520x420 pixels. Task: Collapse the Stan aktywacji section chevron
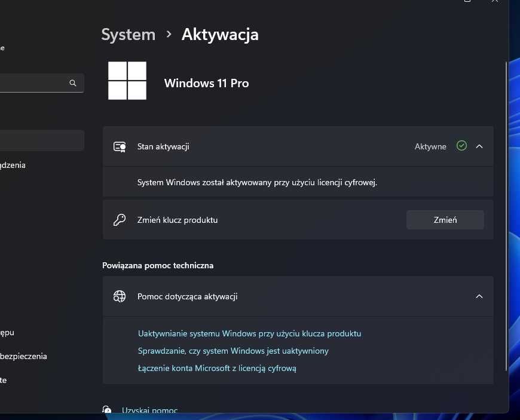(x=479, y=146)
